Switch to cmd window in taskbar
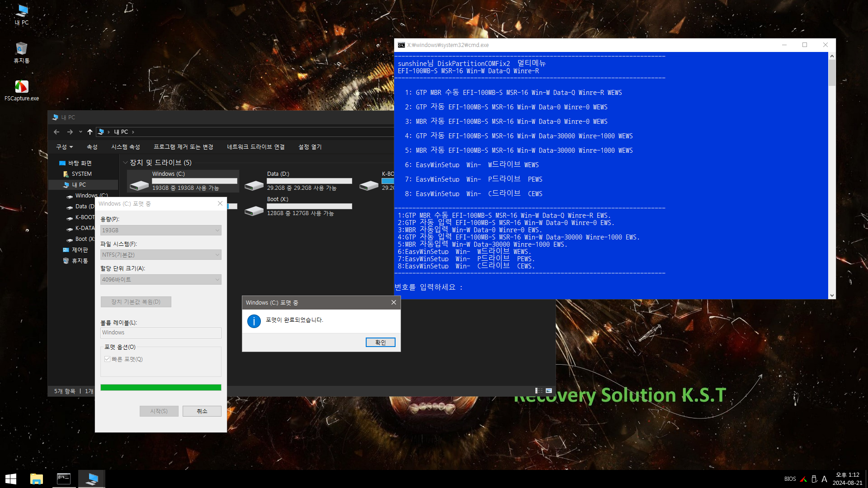The height and width of the screenshot is (488, 868). pyautogui.click(x=64, y=479)
